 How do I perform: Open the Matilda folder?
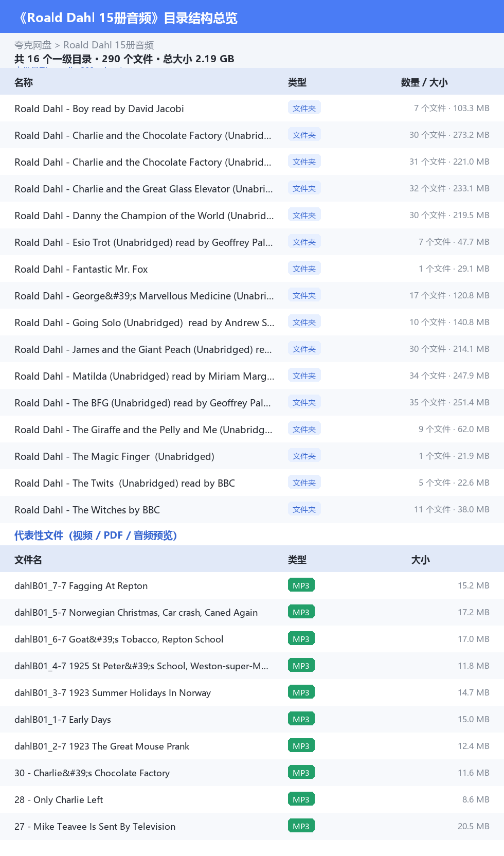[145, 376]
